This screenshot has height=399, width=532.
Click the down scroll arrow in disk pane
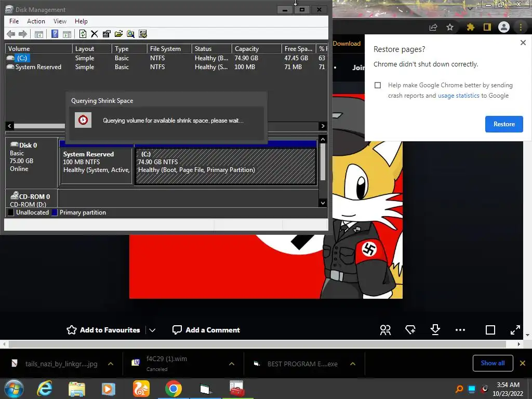pyautogui.click(x=323, y=203)
